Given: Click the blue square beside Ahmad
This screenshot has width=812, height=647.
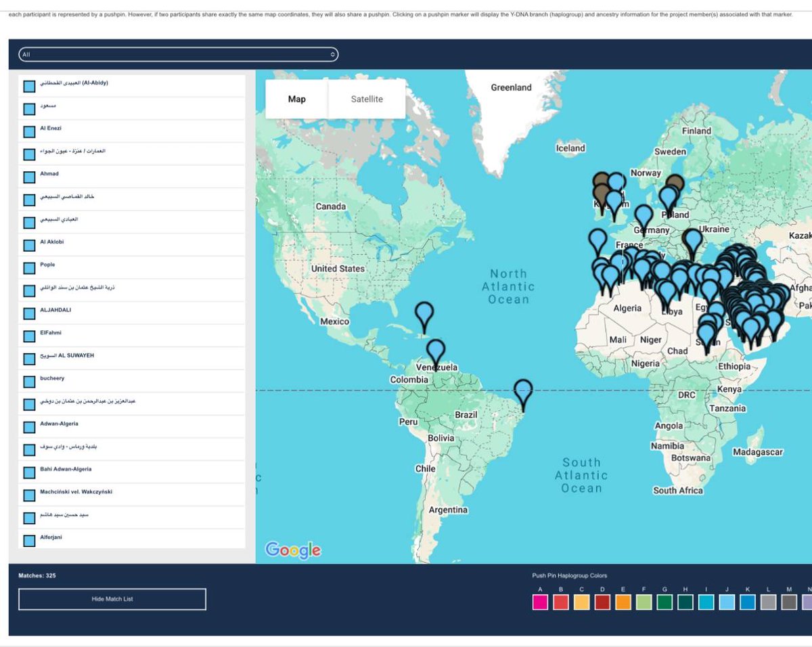Looking at the screenshot, I should coord(29,177).
